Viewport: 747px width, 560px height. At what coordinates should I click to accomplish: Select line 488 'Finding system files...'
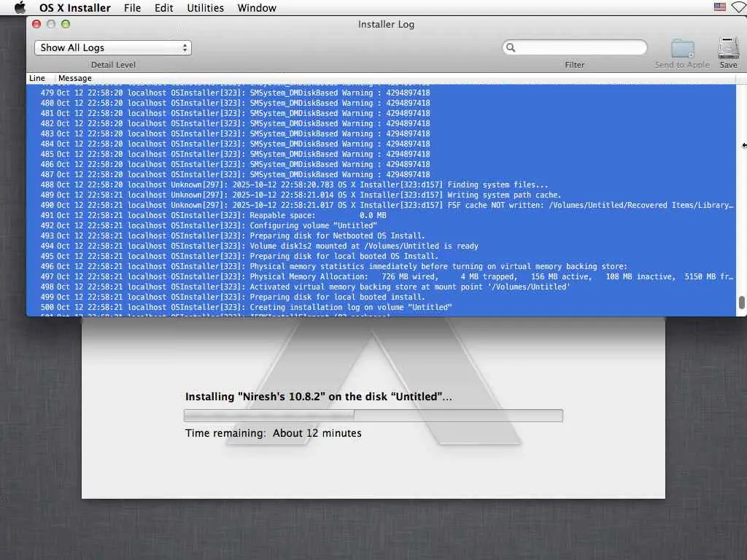point(381,184)
